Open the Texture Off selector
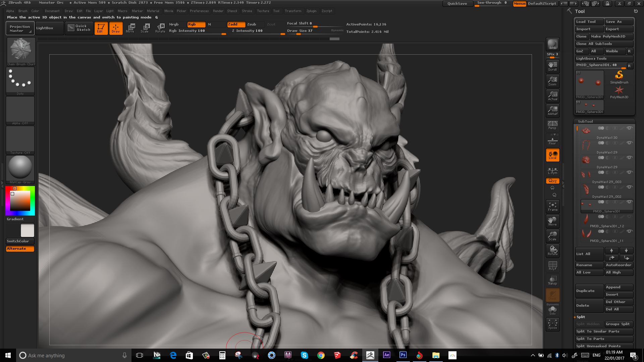This screenshot has height=362, width=644. click(x=20, y=140)
